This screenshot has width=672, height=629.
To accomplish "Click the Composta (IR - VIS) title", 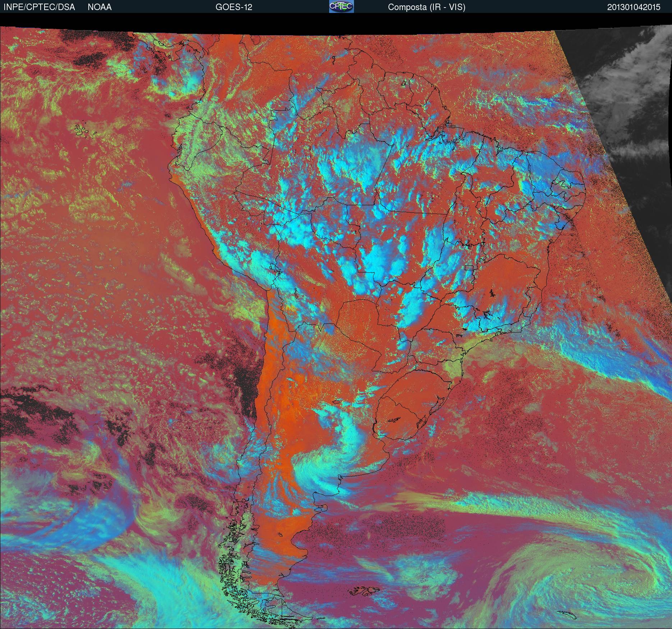I will coord(427,7).
